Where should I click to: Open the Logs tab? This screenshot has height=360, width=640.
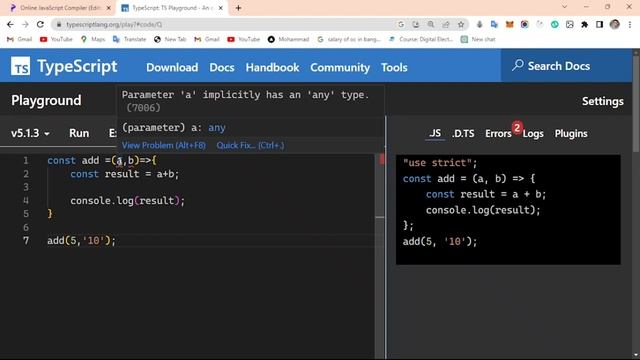(x=533, y=133)
